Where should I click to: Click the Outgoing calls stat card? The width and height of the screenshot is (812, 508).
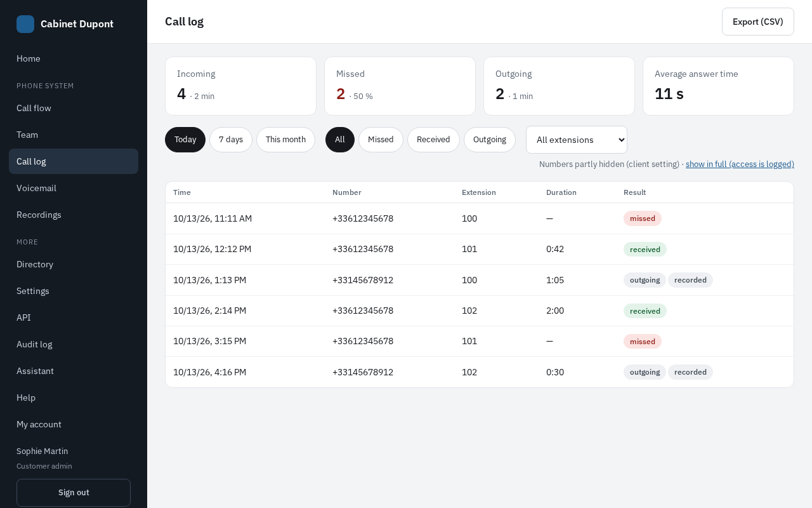point(559,86)
